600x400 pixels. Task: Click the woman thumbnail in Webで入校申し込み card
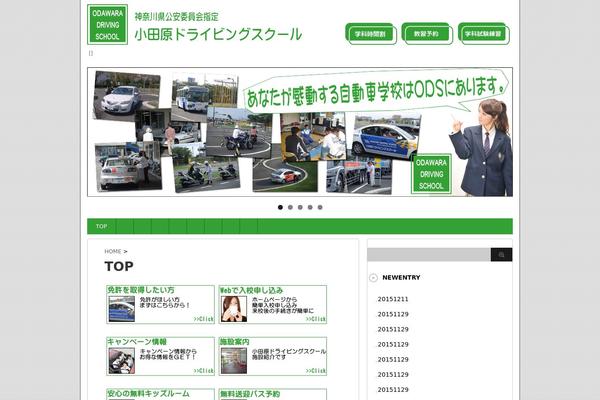234,309
